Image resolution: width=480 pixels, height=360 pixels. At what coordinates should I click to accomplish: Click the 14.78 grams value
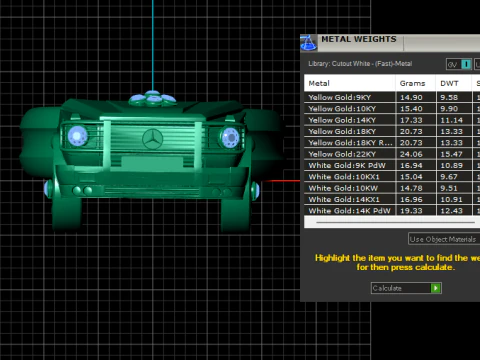[x=411, y=188]
